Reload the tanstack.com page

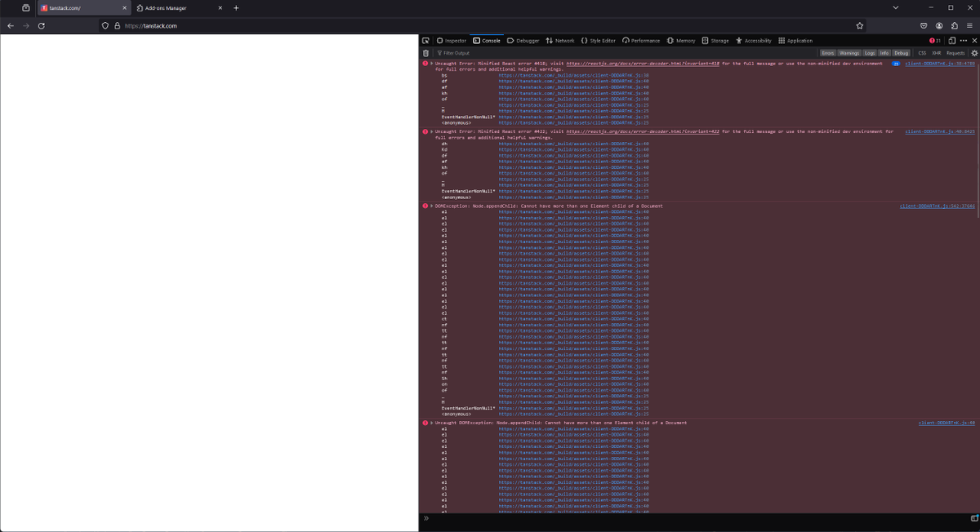pos(42,26)
